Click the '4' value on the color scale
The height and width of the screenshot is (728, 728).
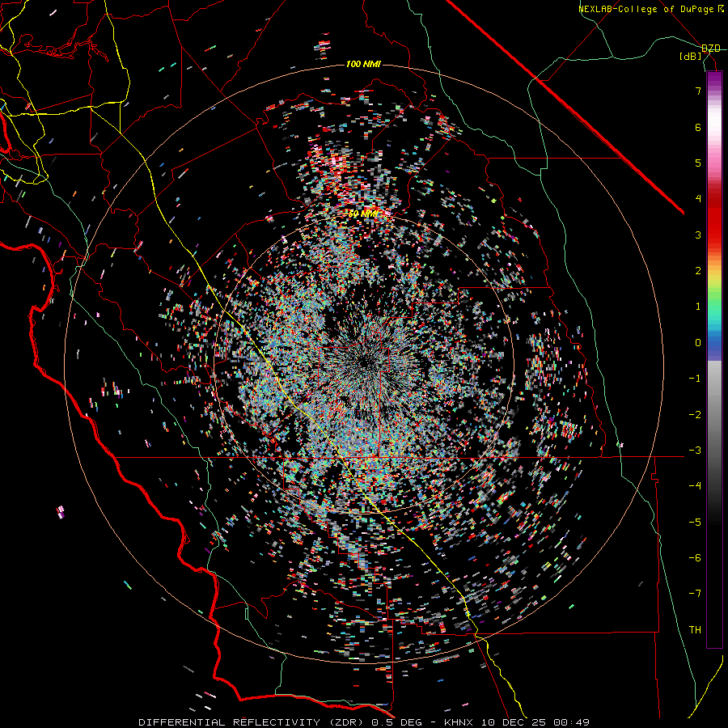point(698,199)
